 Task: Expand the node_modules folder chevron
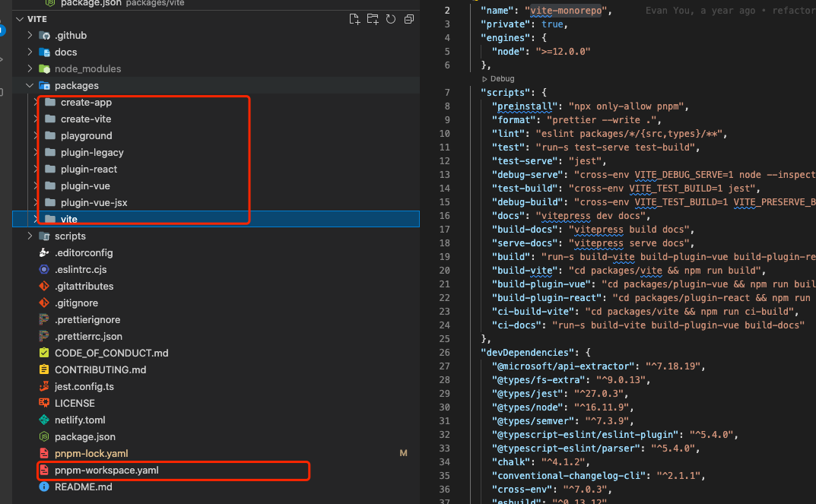30,68
